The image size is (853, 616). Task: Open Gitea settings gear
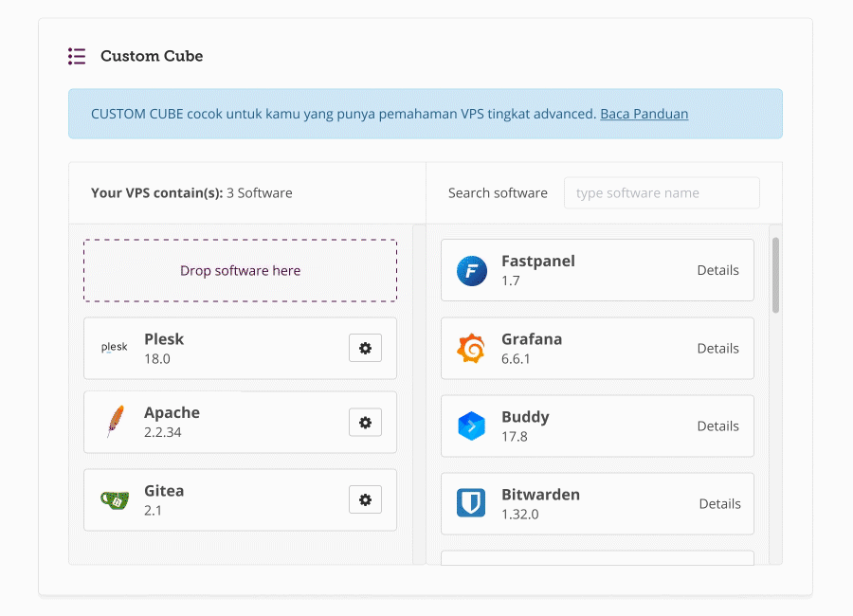[365, 499]
